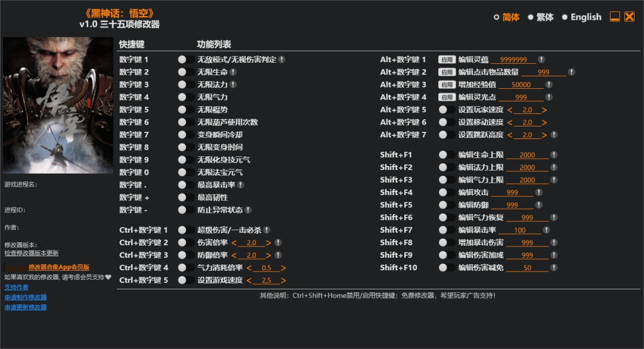Viewport: 644px width, 349px height.
Task: Increase 设置游戏速度 with right arrow
Action: 283,280
